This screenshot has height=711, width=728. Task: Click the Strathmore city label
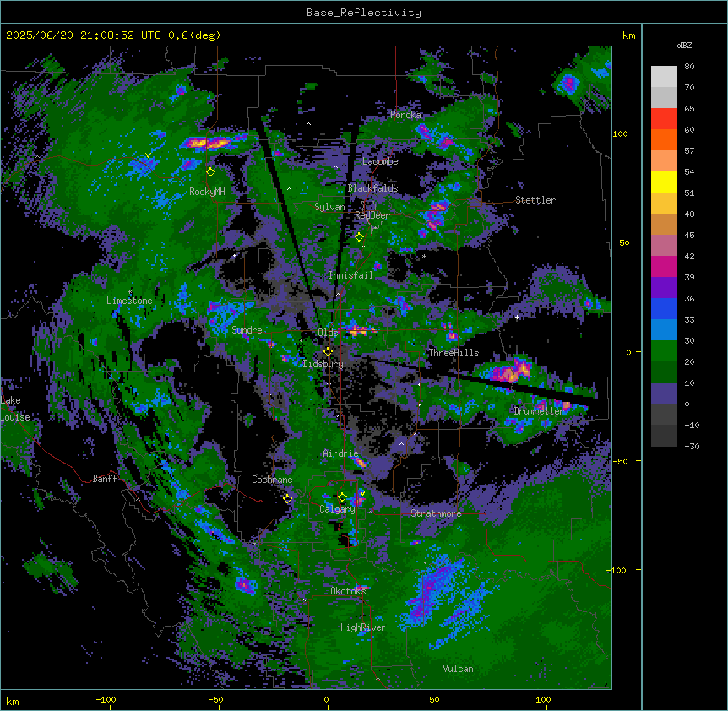[436, 513]
